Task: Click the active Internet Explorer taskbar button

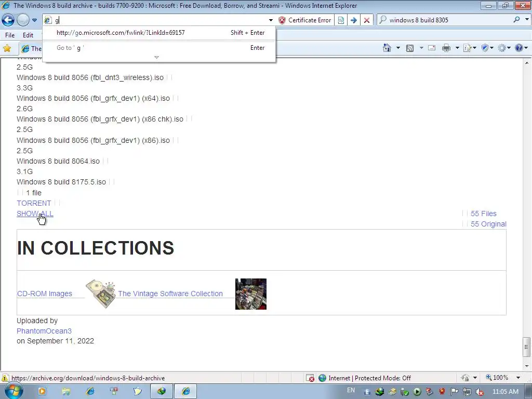Action: coord(185,392)
